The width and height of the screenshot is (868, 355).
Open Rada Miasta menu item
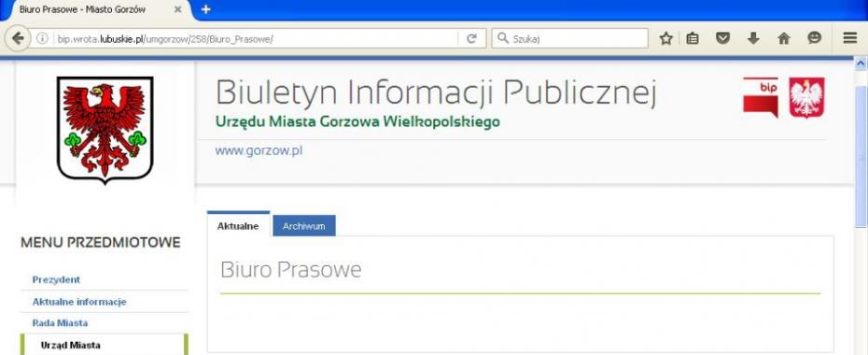point(60,323)
